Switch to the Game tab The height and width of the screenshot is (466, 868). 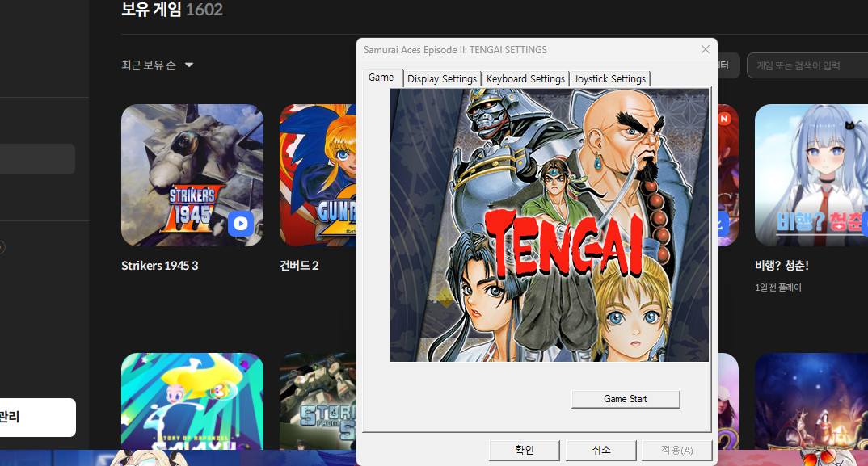[381, 78]
